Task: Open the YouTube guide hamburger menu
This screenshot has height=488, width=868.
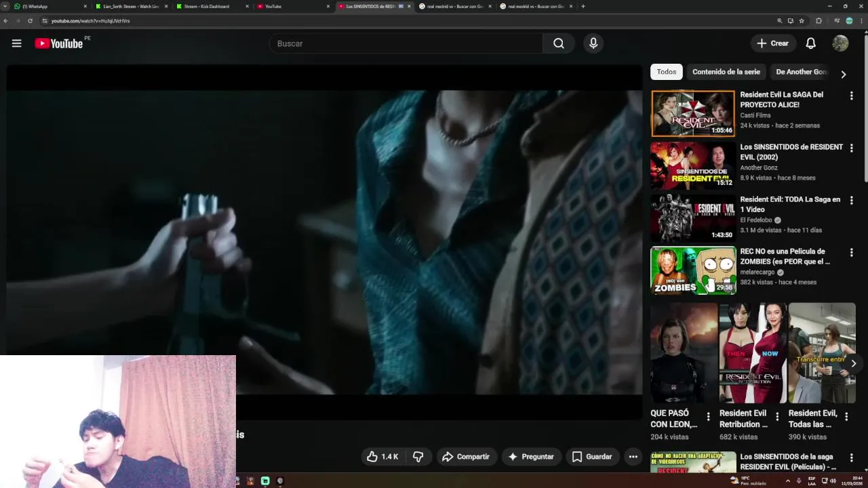Action: tap(16, 43)
